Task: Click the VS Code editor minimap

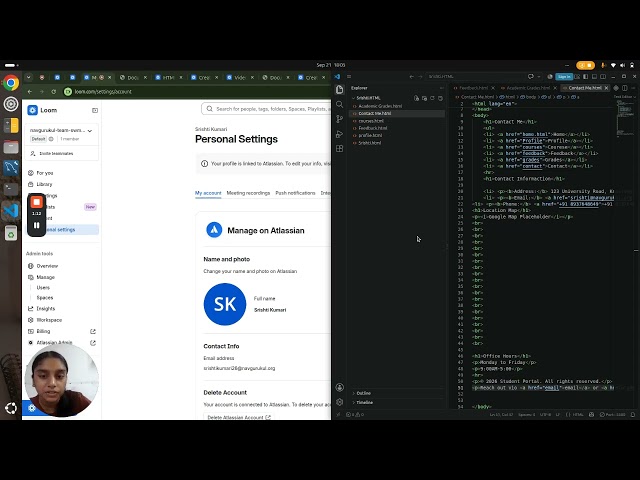Action: tap(624, 120)
